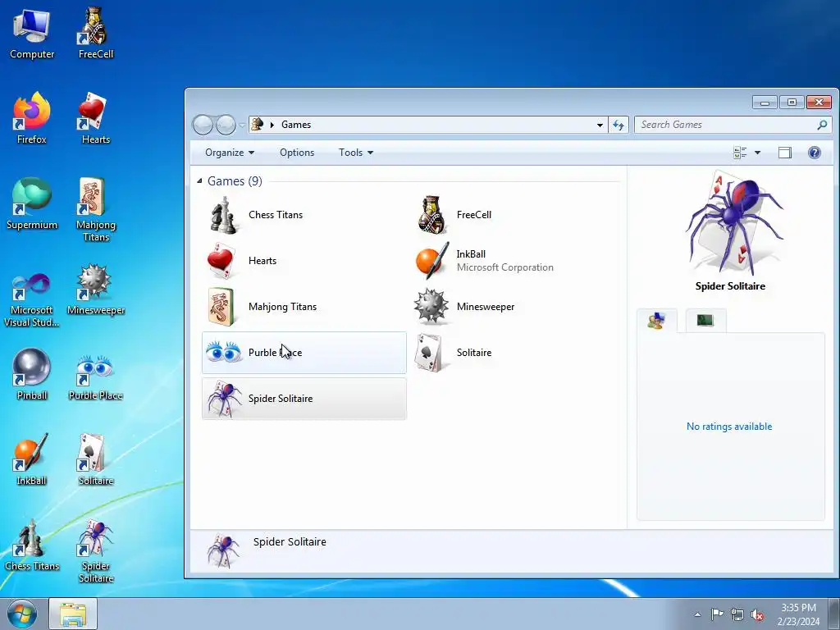Expand the address bar history dropdown
This screenshot has height=630, width=840.
[x=600, y=125]
